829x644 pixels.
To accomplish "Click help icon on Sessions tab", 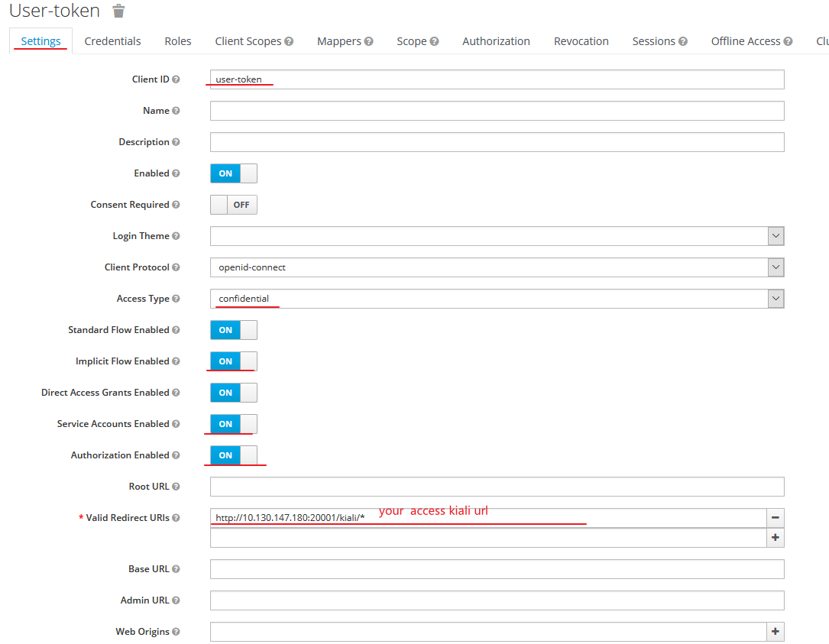I will (683, 41).
